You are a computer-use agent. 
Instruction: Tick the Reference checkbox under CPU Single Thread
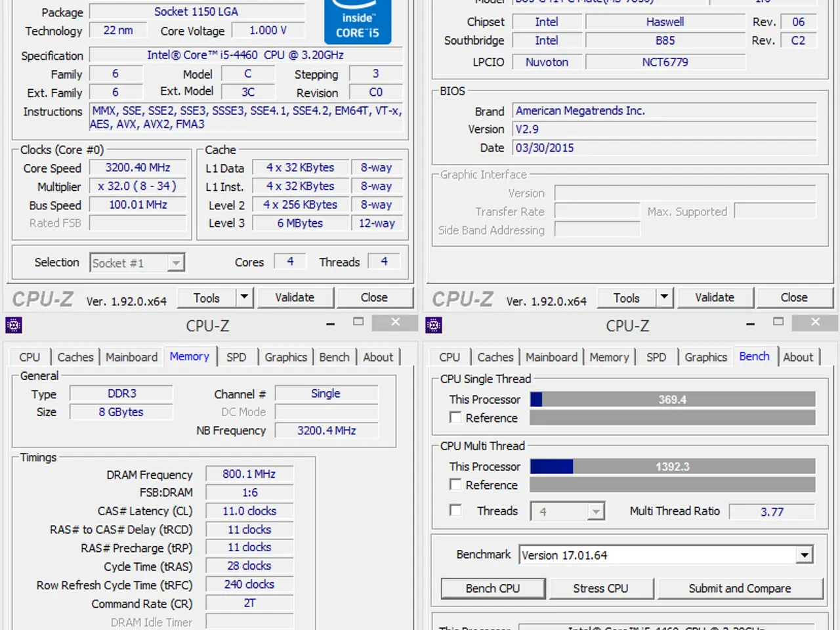click(x=455, y=417)
